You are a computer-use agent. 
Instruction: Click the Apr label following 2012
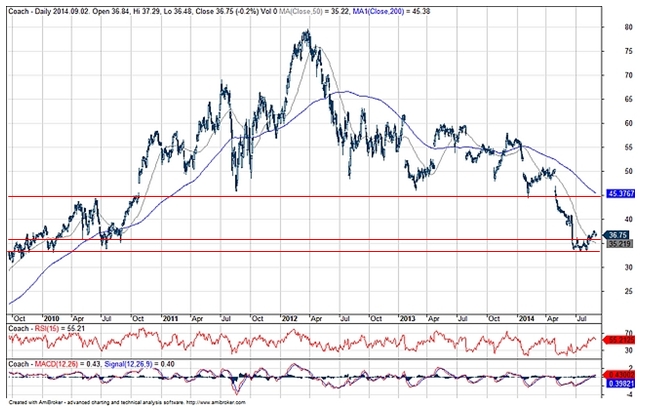pyautogui.click(x=316, y=319)
